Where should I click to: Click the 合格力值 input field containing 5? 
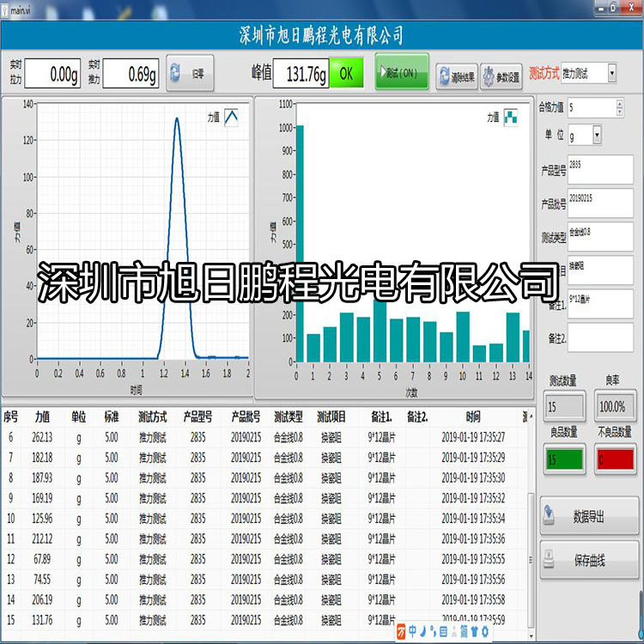coord(592,107)
